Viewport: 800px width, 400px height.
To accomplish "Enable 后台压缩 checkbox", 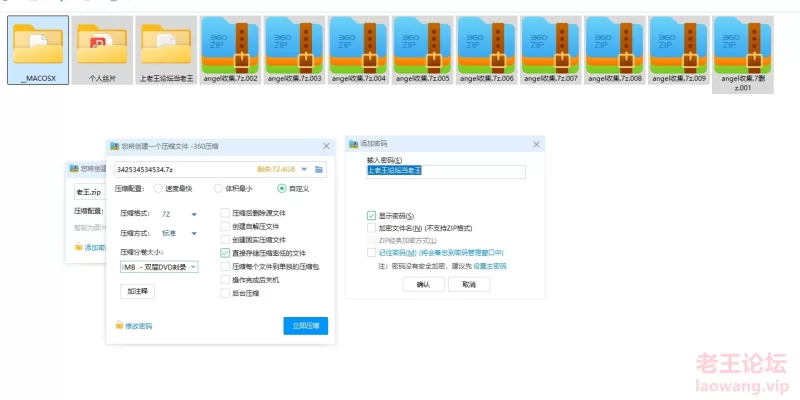I will point(225,293).
